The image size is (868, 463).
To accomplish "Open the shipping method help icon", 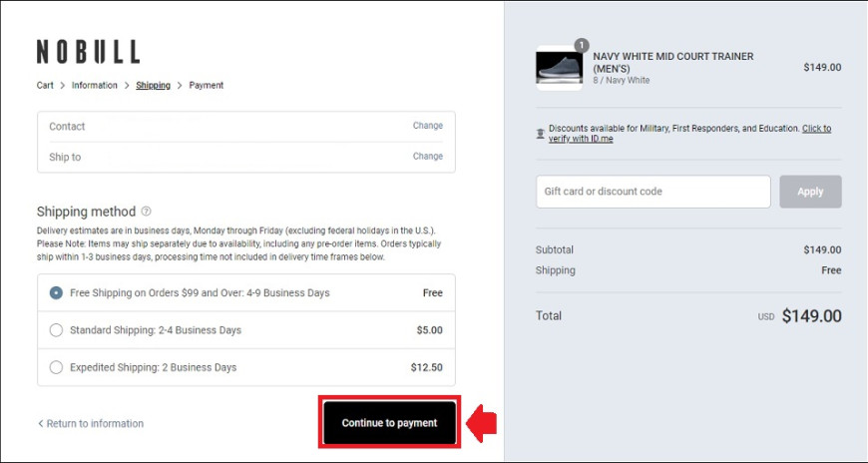I will [x=146, y=211].
